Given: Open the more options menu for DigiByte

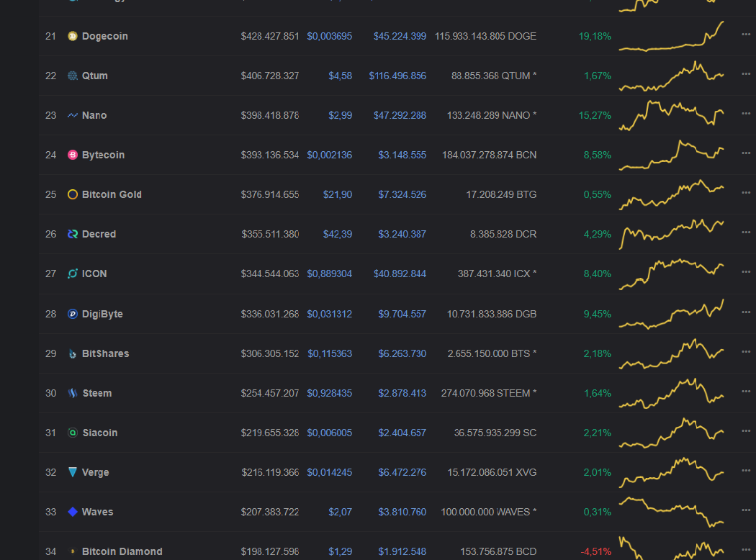Looking at the screenshot, I should [746, 312].
